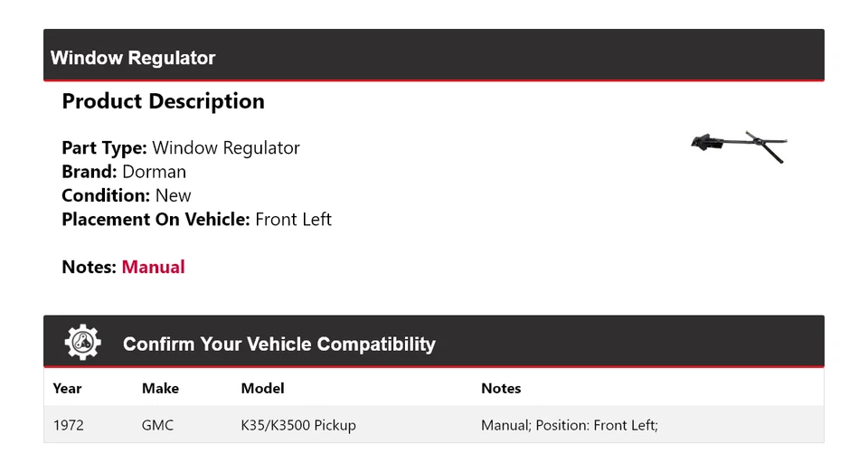The height and width of the screenshot is (472, 868).
Task: Click the gear icon in the compatibility header
Action: [x=82, y=343]
